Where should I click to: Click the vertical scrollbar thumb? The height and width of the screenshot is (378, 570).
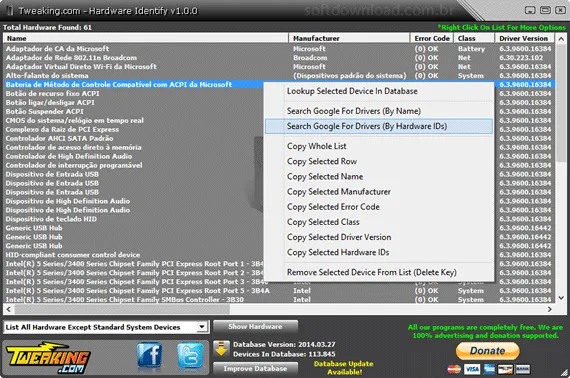pos(561,103)
